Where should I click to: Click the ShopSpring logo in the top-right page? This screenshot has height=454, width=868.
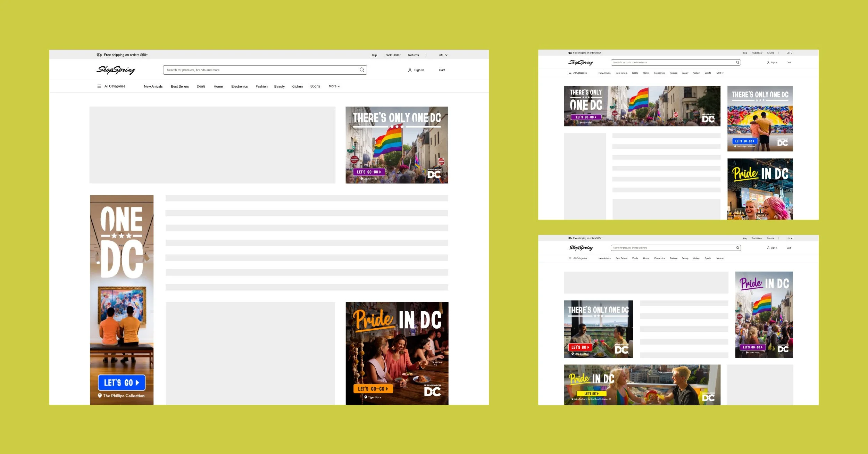tap(581, 63)
